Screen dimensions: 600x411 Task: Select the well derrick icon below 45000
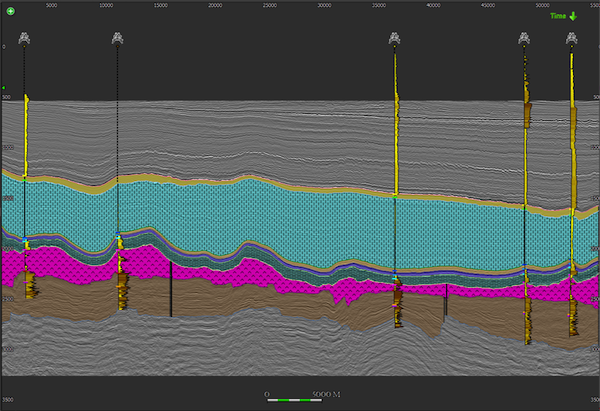524,38
